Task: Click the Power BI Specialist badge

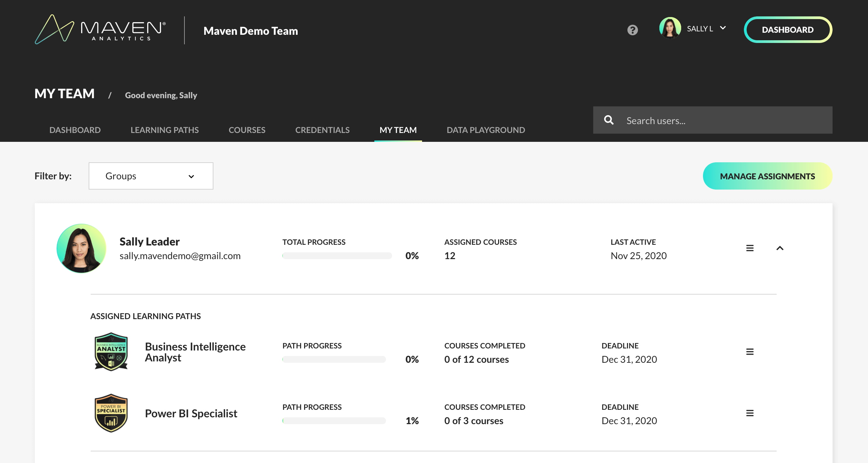Action: [111, 413]
